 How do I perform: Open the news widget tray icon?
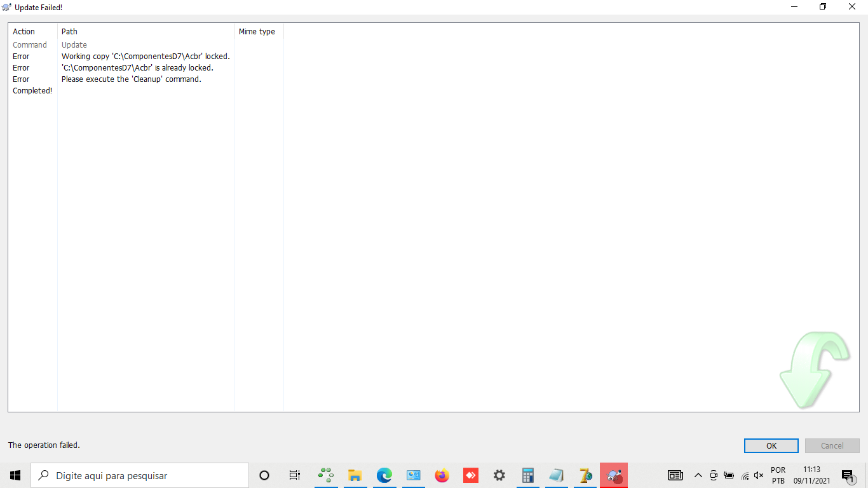(675, 475)
